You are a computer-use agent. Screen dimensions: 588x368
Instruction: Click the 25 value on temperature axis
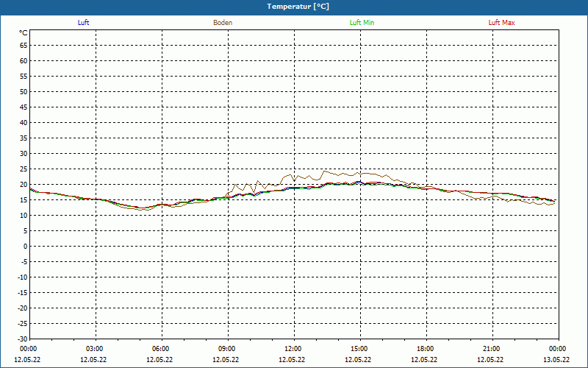pyautogui.click(x=24, y=169)
